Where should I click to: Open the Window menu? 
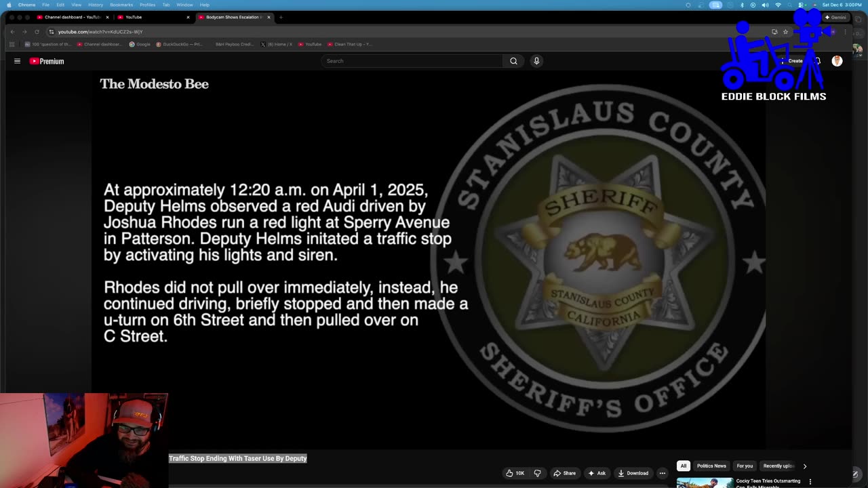point(184,5)
